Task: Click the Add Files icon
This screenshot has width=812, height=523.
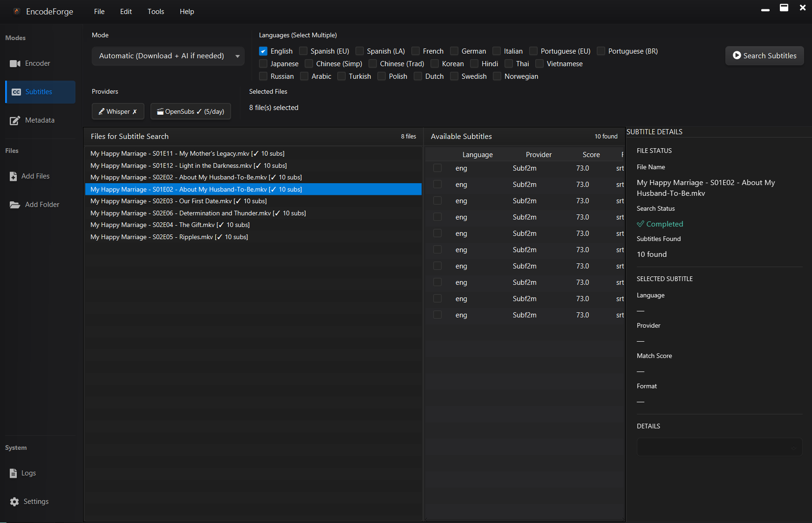Action: [x=13, y=176]
